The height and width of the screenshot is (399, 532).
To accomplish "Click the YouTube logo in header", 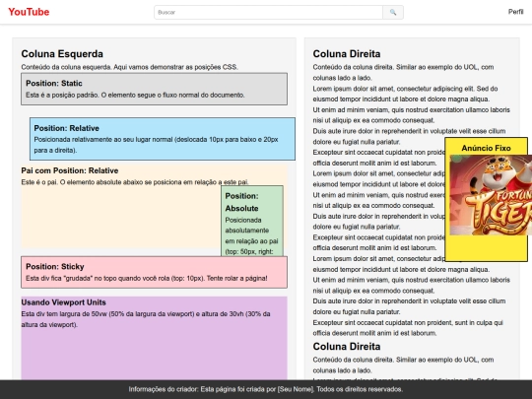I will coord(29,12).
